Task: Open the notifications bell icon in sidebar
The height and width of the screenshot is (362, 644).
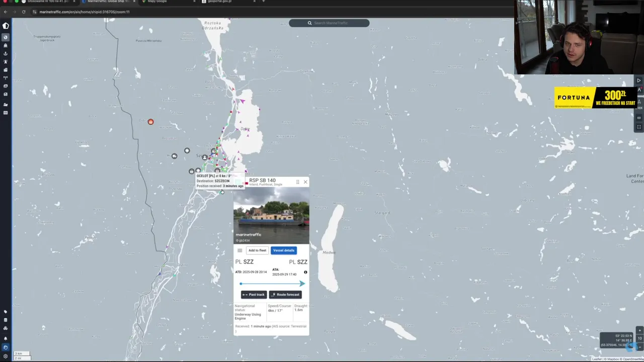Action: [6, 338]
